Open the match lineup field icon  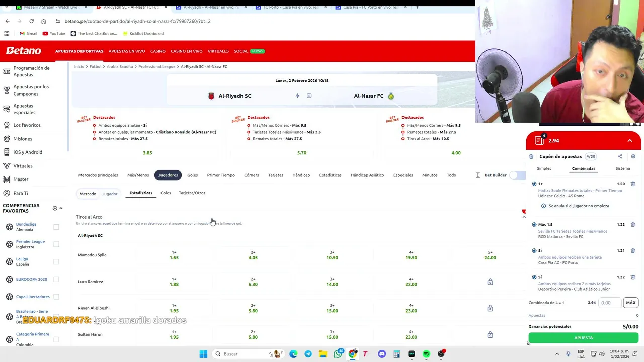click(x=309, y=96)
